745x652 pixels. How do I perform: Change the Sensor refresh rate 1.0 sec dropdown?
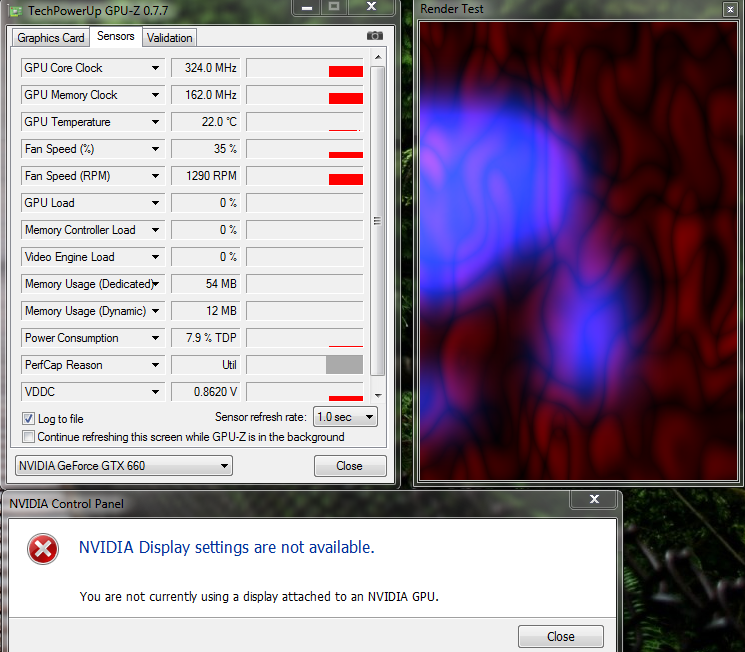tap(345, 417)
